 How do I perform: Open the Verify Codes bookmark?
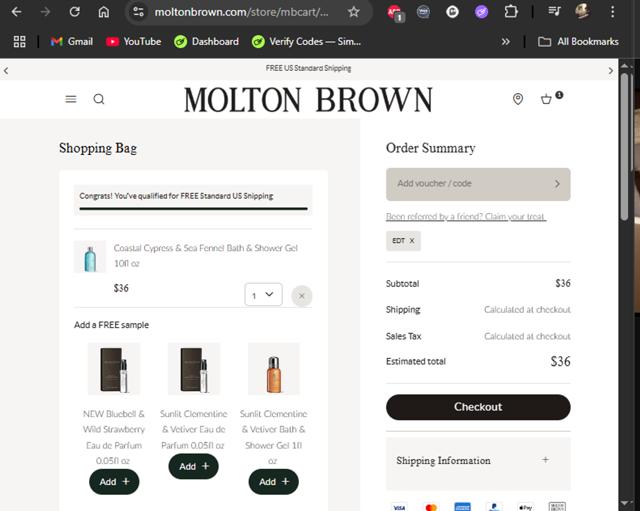click(x=306, y=42)
